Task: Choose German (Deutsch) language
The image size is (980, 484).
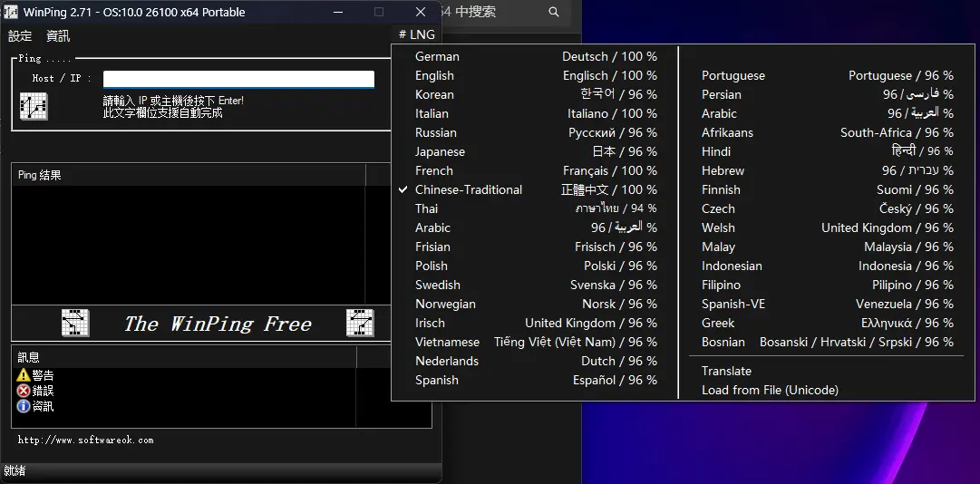Action: tap(536, 57)
